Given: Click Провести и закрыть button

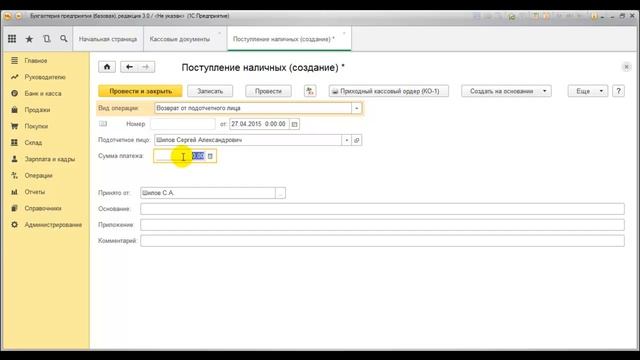Looking at the screenshot, I should pyautogui.click(x=140, y=91).
